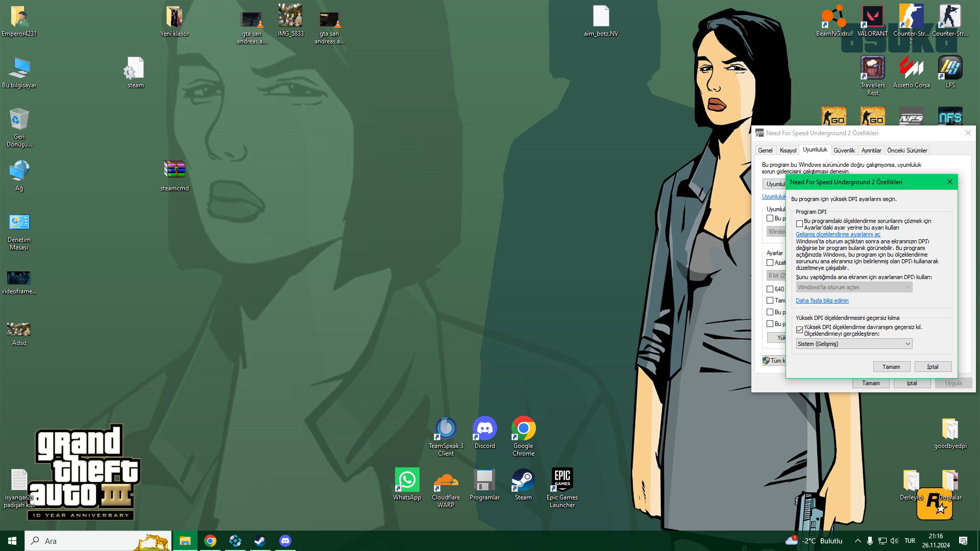Toggle the 640 resolution checkbox
This screenshot has height=551, width=980.
770,289
